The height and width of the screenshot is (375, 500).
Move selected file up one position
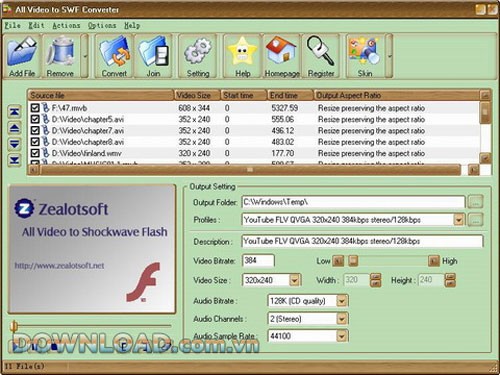click(14, 128)
